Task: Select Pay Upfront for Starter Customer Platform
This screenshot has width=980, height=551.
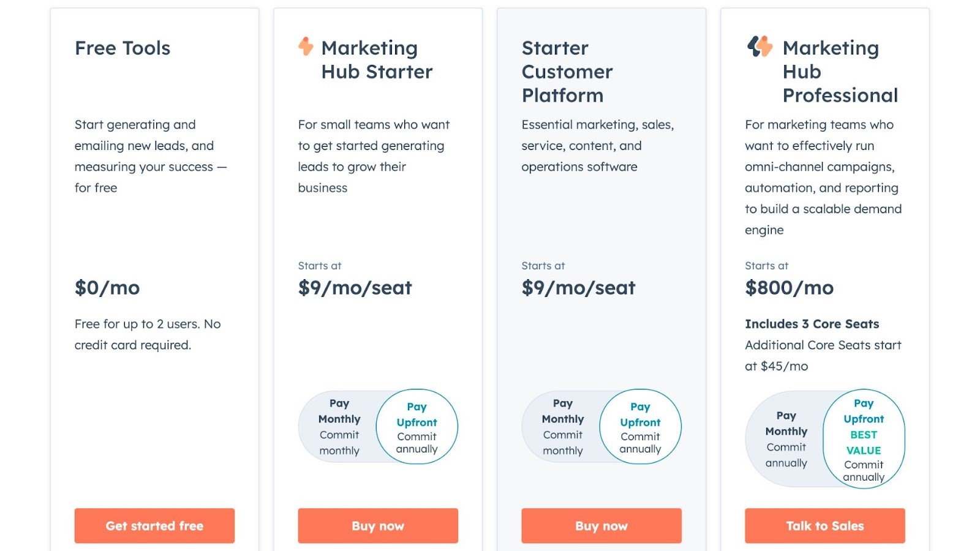Action: pos(640,427)
